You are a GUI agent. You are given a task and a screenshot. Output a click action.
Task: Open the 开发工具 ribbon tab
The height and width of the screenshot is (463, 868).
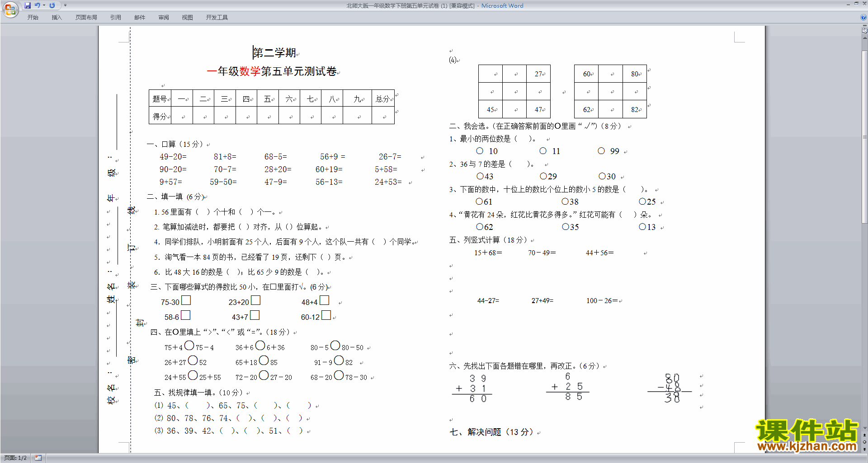tap(217, 17)
